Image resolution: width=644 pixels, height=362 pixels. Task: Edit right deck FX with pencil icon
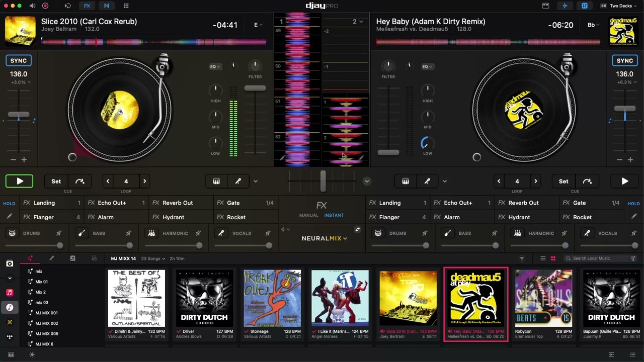(634, 217)
